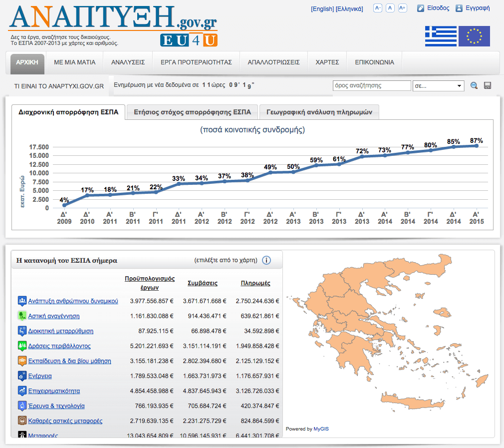
Task: Click payment value 2.750.244.636 €
Action: click(257, 301)
